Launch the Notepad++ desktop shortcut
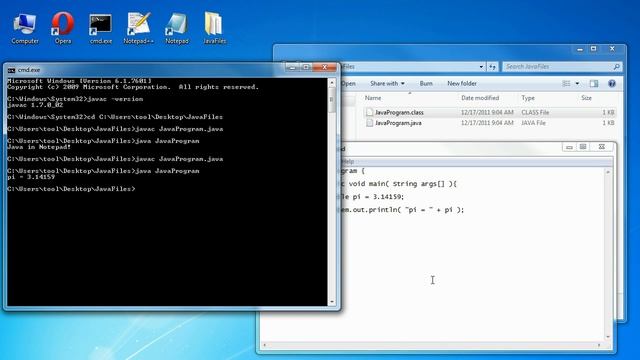 tap(138, 28)
